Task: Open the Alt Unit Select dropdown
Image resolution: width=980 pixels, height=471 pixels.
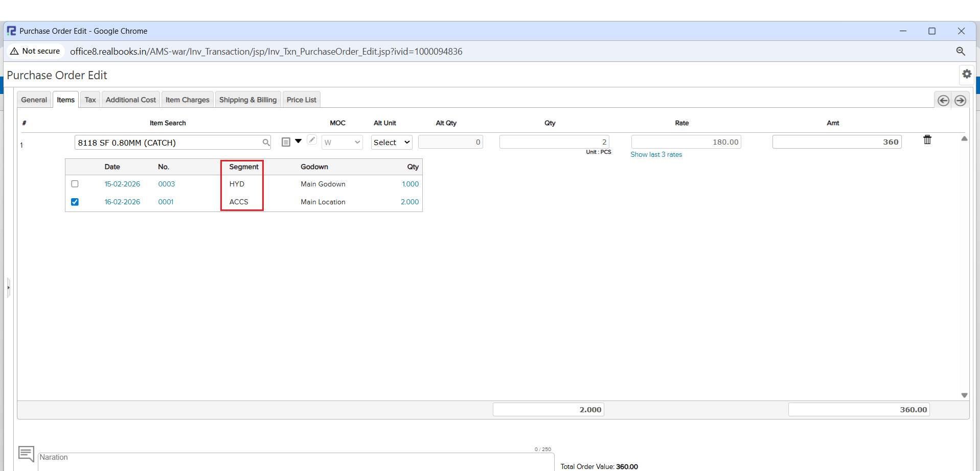Action: click(x=391, y=143)
